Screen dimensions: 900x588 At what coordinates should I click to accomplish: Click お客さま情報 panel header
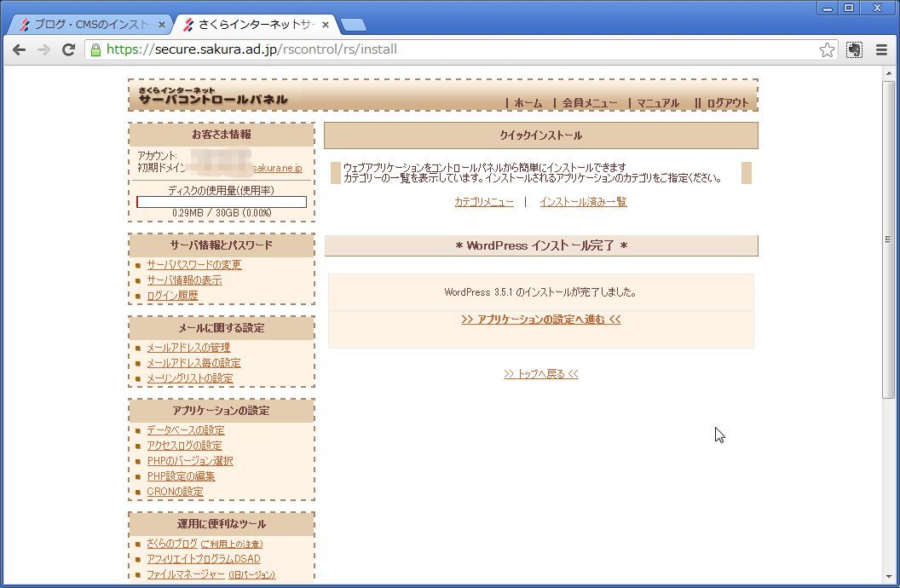[222, 135]
